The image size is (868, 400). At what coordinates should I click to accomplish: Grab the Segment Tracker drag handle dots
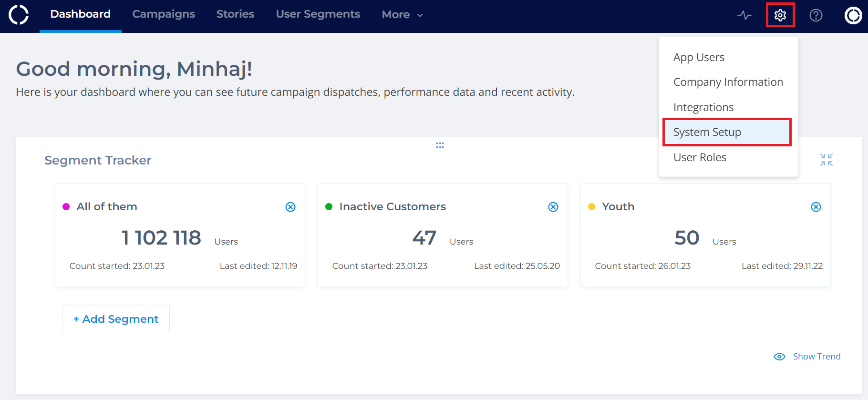point(440,145)
